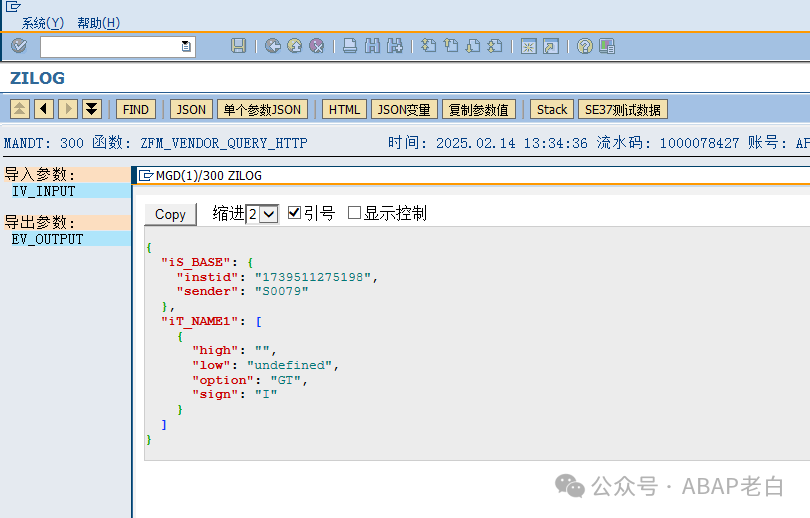Screen dimensions: 810x518
Task: Open the 系统(Y) menu
Action: (x=42, y=23)
